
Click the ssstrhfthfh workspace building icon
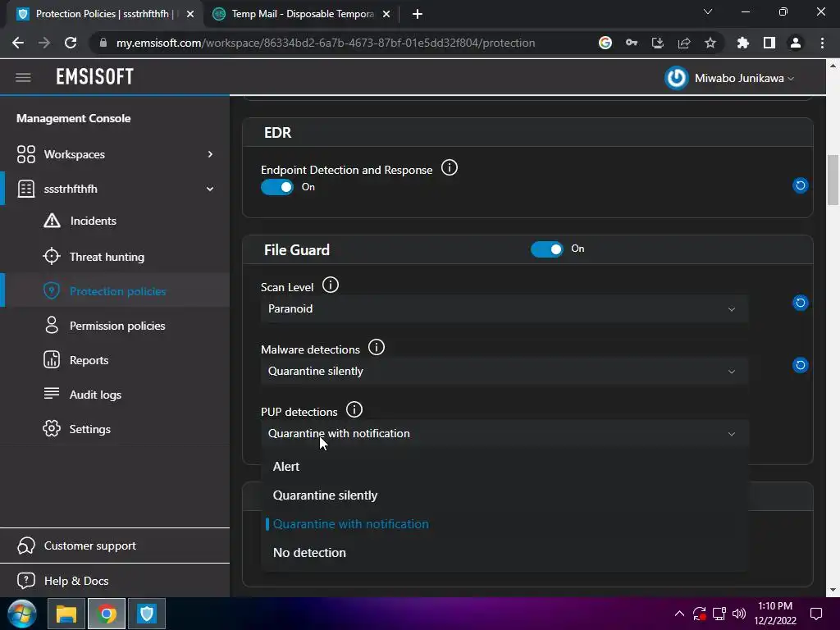(25, 189)
